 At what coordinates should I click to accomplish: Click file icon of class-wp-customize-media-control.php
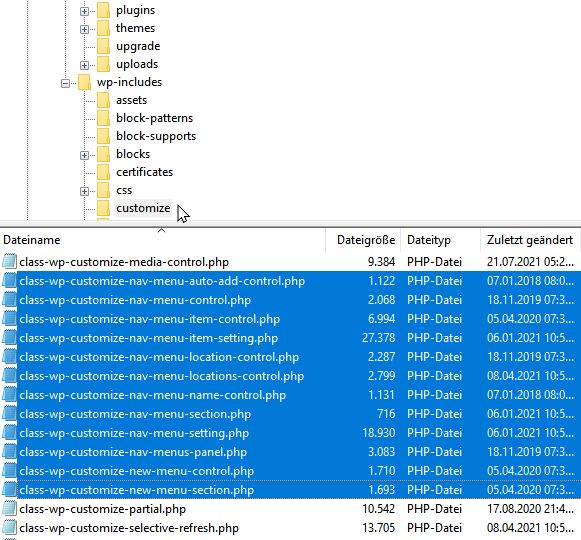click(x=10, y=262)
